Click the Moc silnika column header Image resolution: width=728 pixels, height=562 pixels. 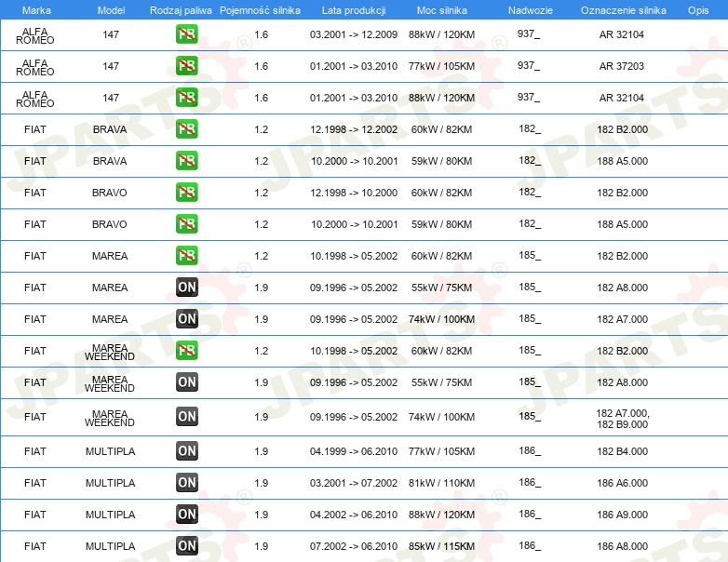tap(441, 10)
